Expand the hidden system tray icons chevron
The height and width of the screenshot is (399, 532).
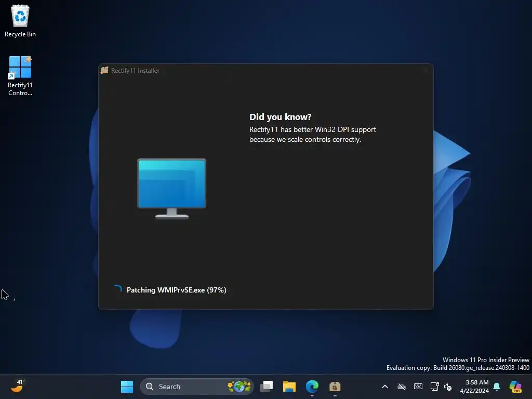[385, 387]
